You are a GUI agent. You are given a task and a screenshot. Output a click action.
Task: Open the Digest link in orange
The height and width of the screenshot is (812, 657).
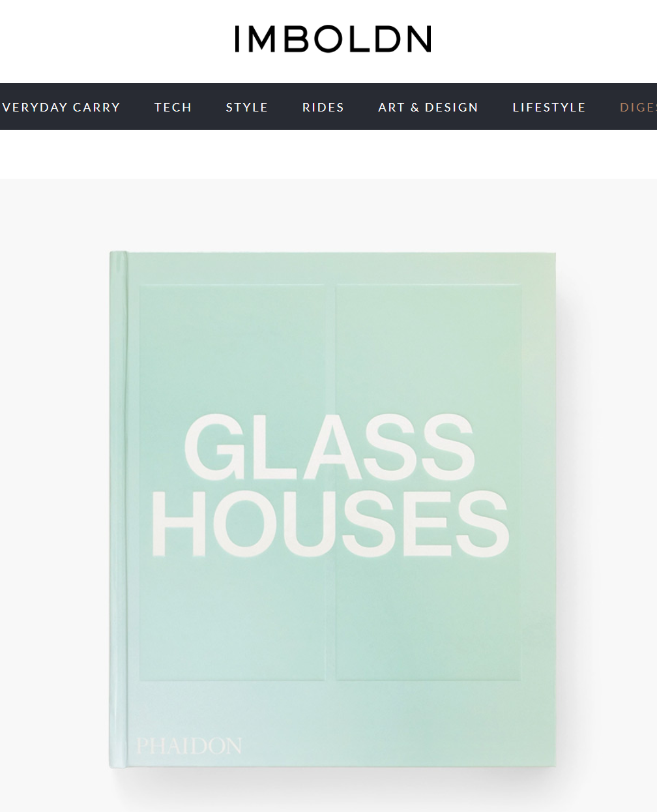pyautogui.click(x=638, y=107)
